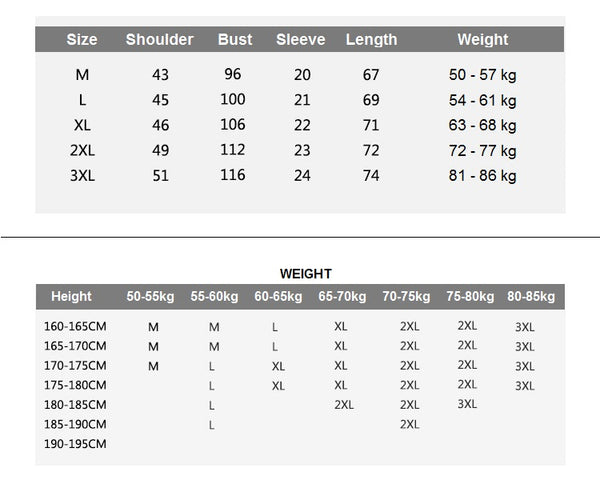The image size is (600, 480).
Task: Click the Sleeve column header
Action: 301,40
